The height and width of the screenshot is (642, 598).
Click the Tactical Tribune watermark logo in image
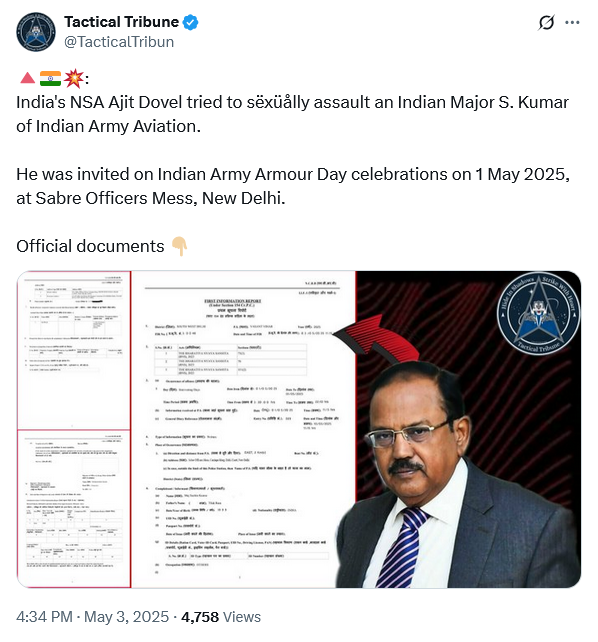pos(538,314)
